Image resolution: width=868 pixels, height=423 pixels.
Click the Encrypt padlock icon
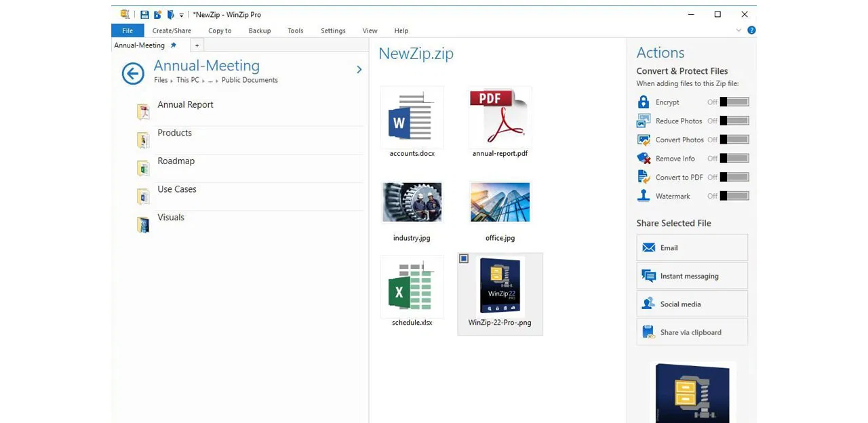pyautogui.click(x=644, y=102)
